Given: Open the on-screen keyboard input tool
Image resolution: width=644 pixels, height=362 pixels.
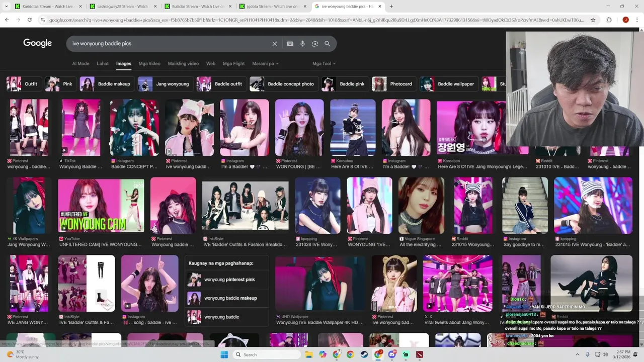Looking at the screenshot, I should click(290, 44).
